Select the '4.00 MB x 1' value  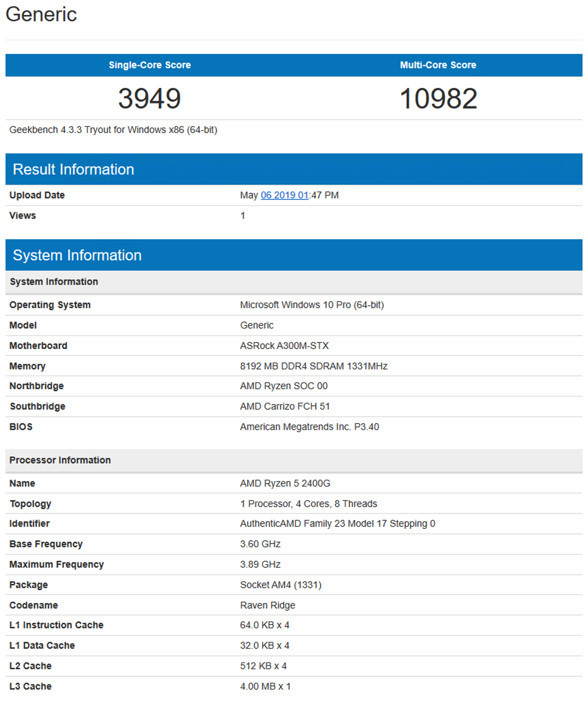(265, 687)
